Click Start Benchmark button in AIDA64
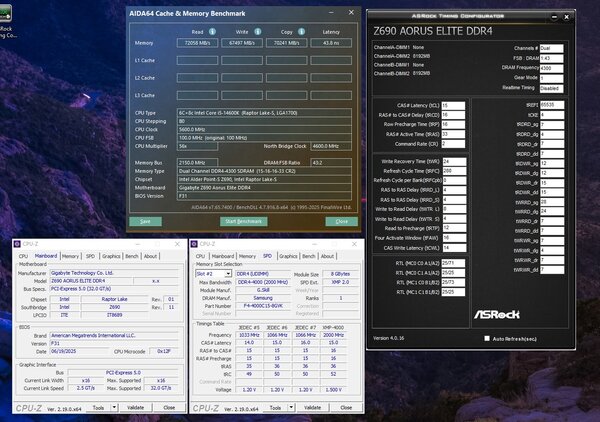This screenshot has height=422, width=600. tap(244, 221)
